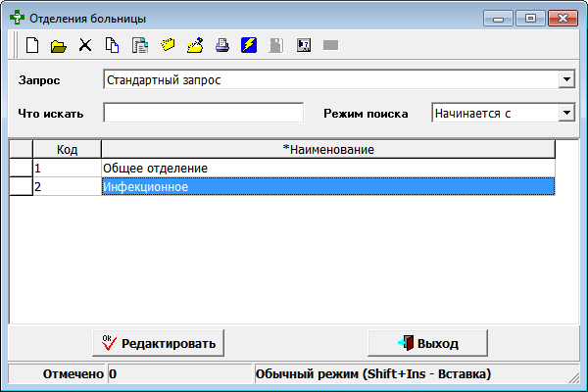
Task: Click the blue lightning bolt icon
Action: click(x=249, y=45)
